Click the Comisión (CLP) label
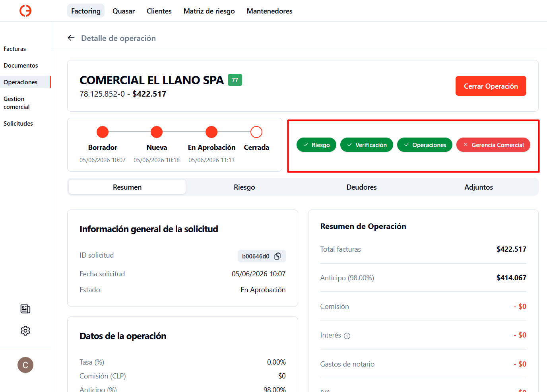 (x=103, y=376)
